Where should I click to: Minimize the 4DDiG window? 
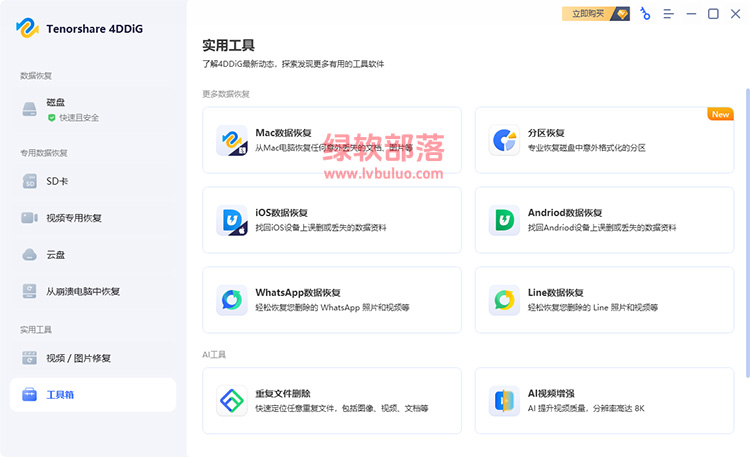pos(691,14)
